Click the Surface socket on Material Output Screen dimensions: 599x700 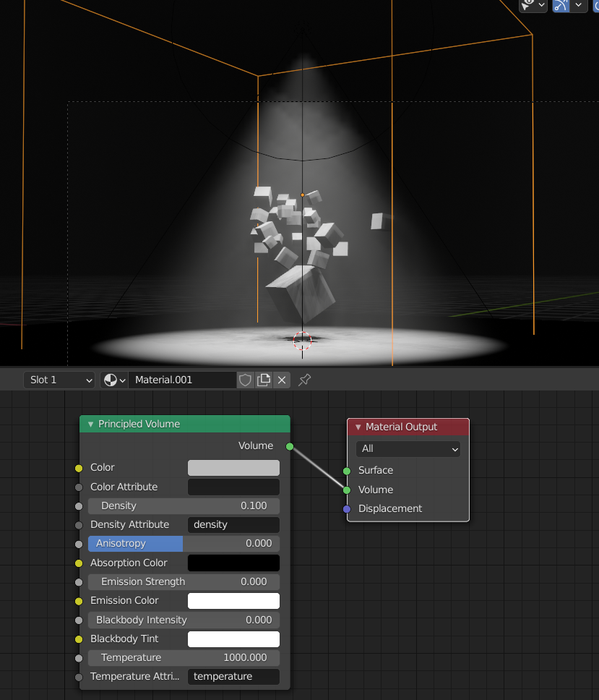coord(347,471)
